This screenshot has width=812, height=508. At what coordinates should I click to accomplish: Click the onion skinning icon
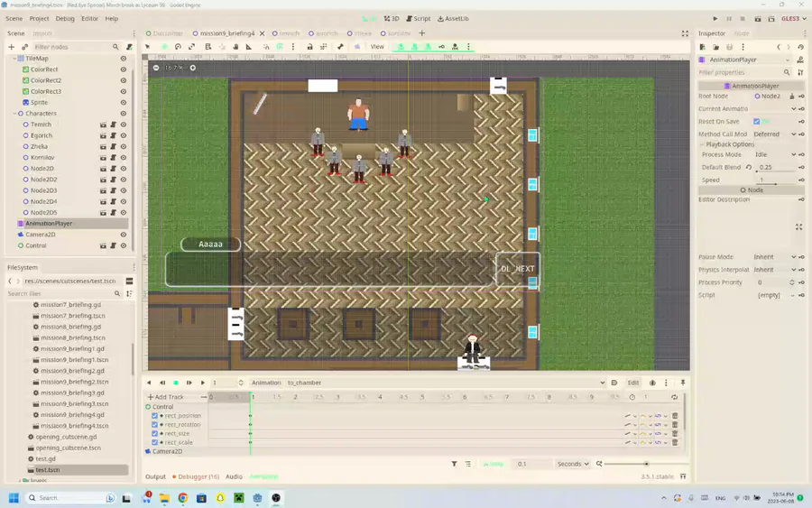point(652,383)
